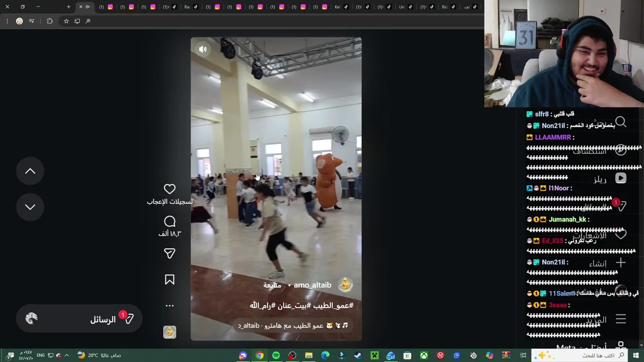Open the three-dot more options for the reel
This screenshot has width=644, height=362.
(170, 306)
